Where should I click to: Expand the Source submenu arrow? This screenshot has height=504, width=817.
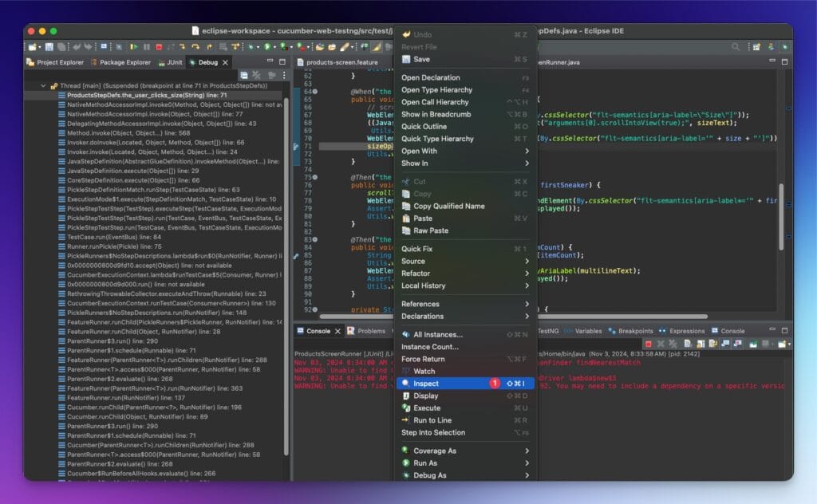(x=527, y=262)
